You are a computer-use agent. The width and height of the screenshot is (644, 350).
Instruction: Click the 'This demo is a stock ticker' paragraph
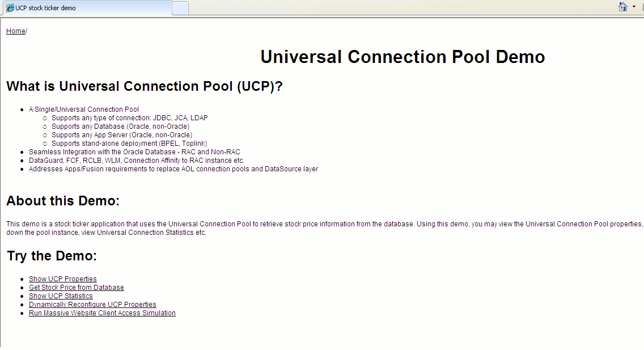tap(324, 228)
